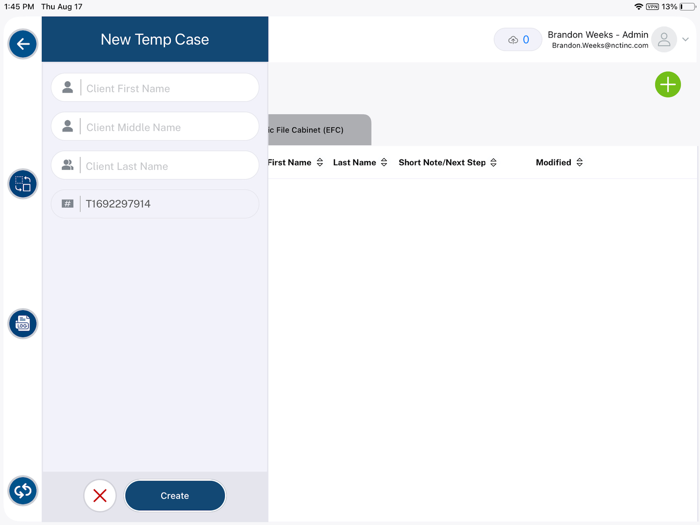
Task: Cancel with the red X button
Action: point(100,495)
